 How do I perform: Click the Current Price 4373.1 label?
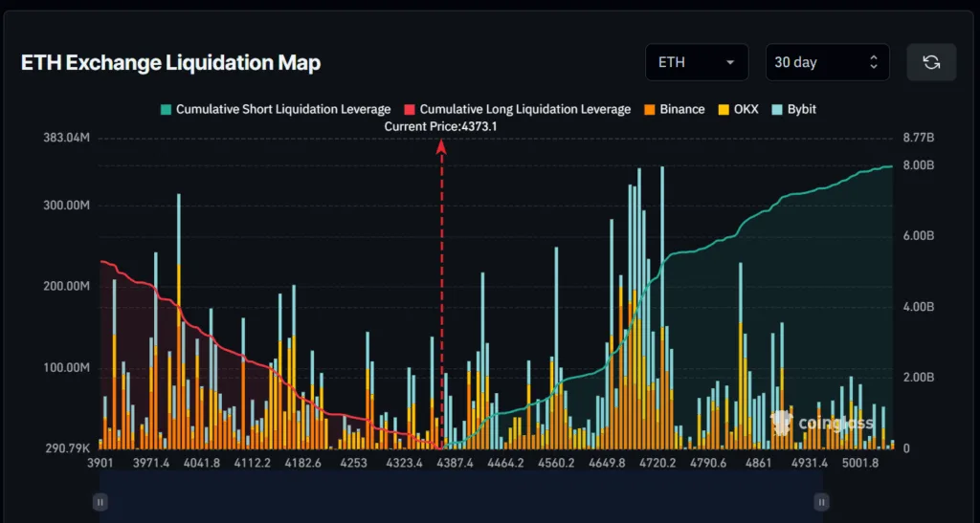tap(440, 126)
